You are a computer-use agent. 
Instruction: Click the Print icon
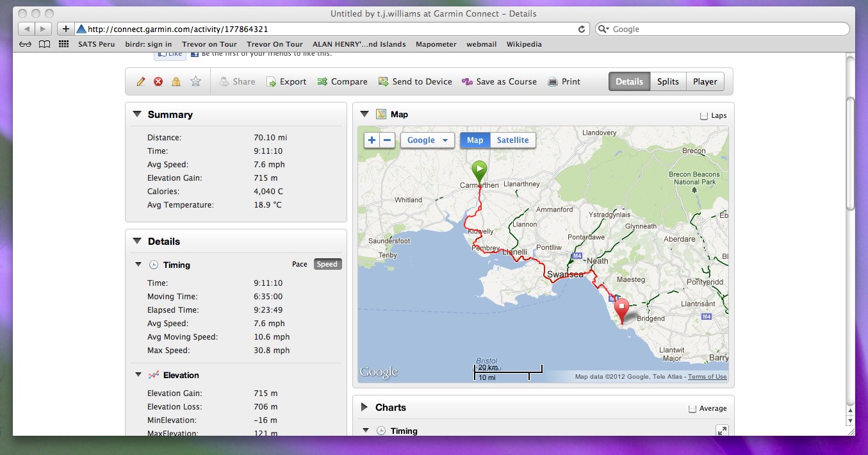click(x=553, y=82)
